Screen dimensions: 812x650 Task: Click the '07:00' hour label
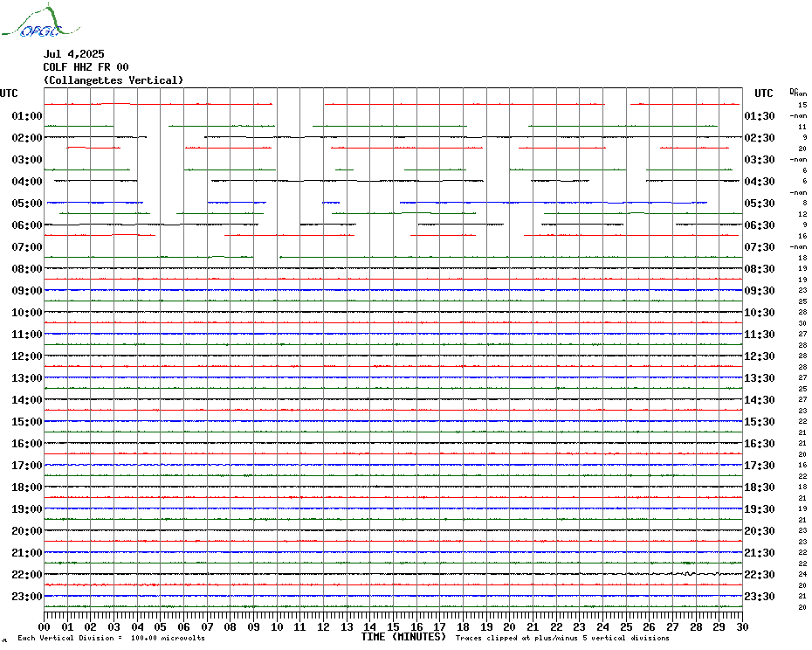click(27, 246)
